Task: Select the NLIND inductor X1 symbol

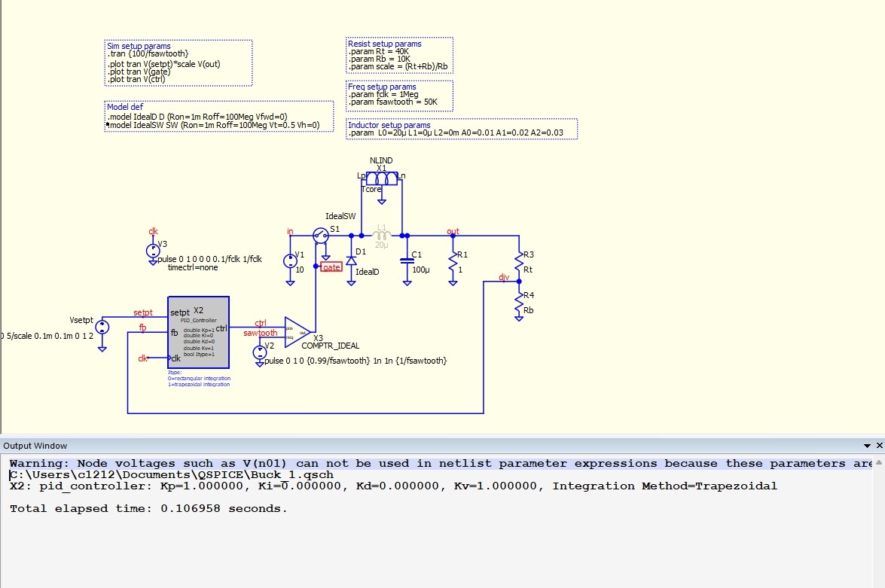Action: pyautogui.click(x=382, y=179)
